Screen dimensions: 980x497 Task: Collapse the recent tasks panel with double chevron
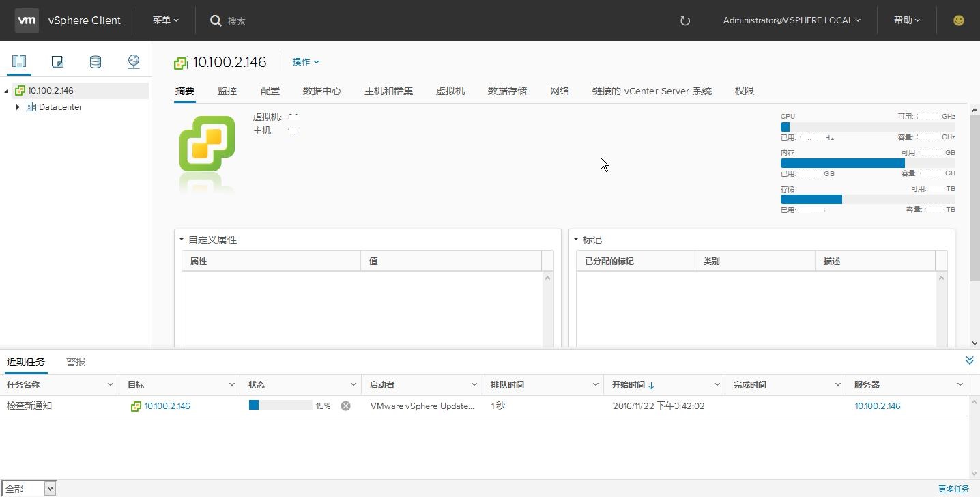click(x=970, y=360)
